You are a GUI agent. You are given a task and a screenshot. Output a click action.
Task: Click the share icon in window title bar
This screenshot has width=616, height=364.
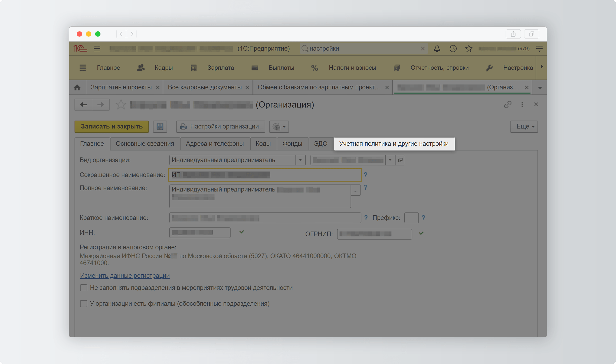pos(513,34)
